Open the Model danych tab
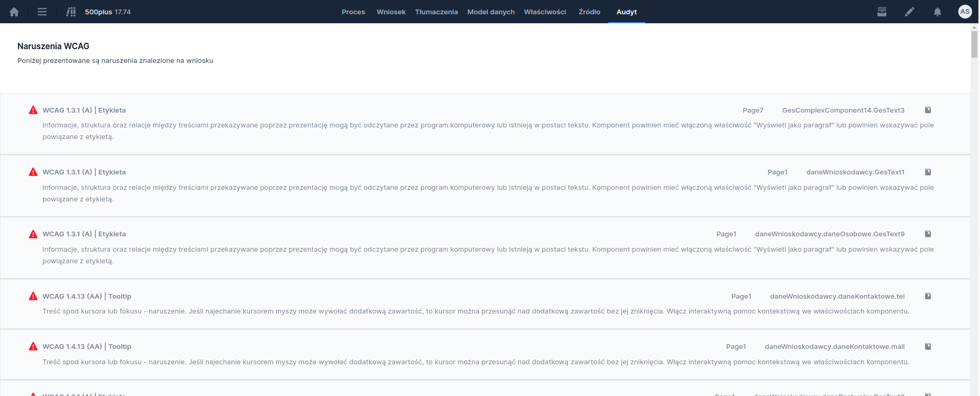Image resolution: width=980 pixels, height=396 pixels. (x=491, y=12)
